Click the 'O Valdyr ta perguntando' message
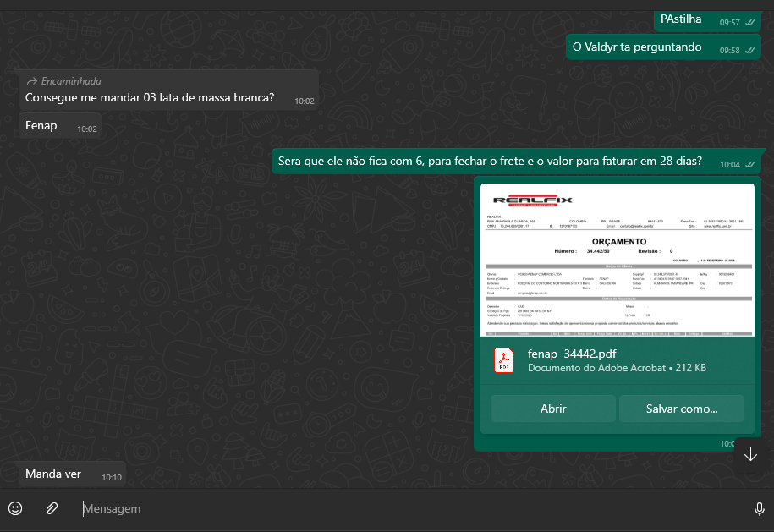 pos(637,47)
